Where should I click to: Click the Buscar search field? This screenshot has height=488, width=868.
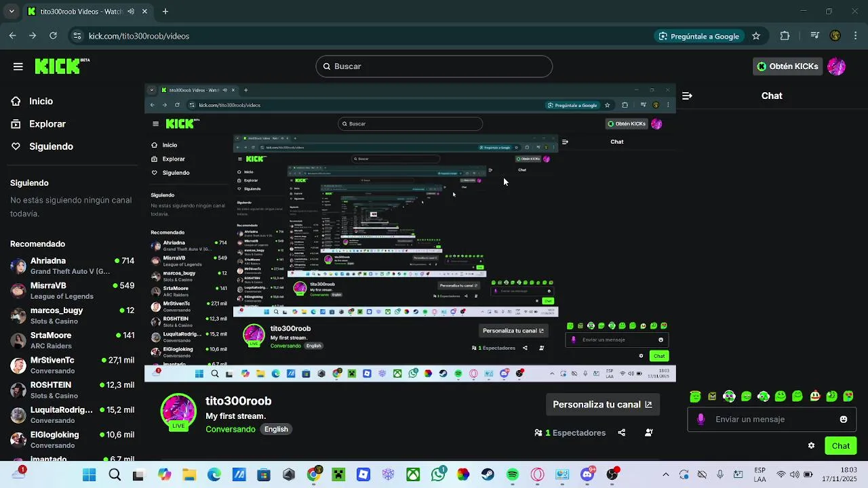(x=434, y=66)
